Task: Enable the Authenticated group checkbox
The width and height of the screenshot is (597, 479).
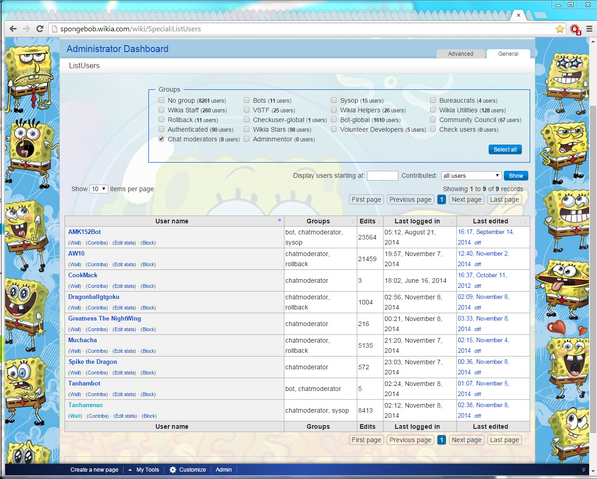Action: (161, 129)
